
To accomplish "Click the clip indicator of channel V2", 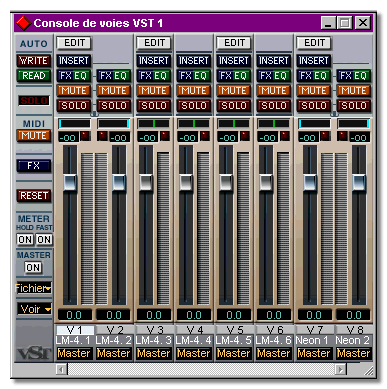I will pos(102,136).
